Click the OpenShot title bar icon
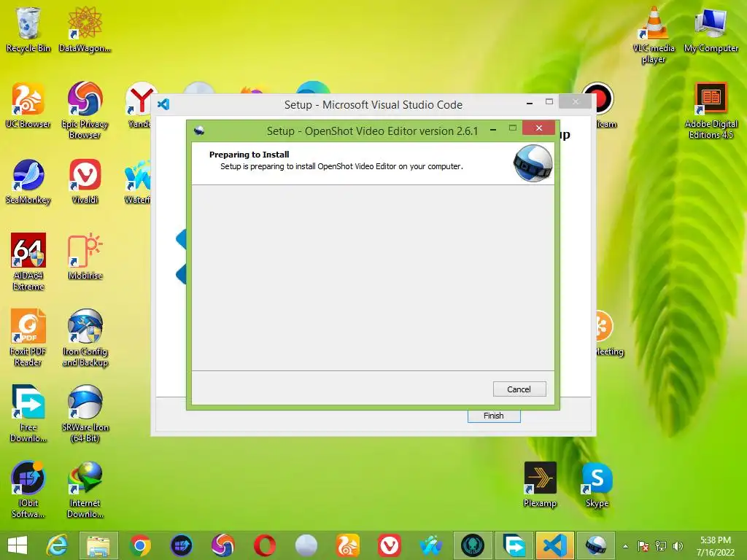The height and width of the screenshot is (560, 747). point(199,130)
